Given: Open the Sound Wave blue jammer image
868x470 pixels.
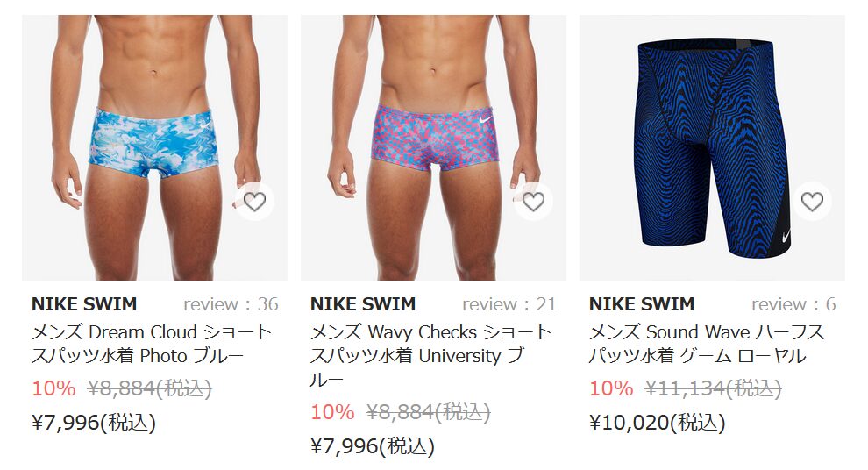Looking at the screenshot, I should 712,147.
